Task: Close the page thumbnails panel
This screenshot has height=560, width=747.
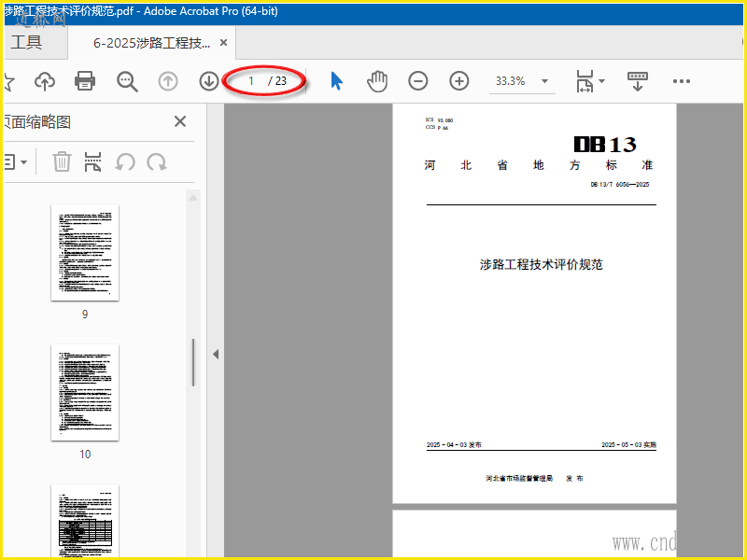Action: (180, 121)
